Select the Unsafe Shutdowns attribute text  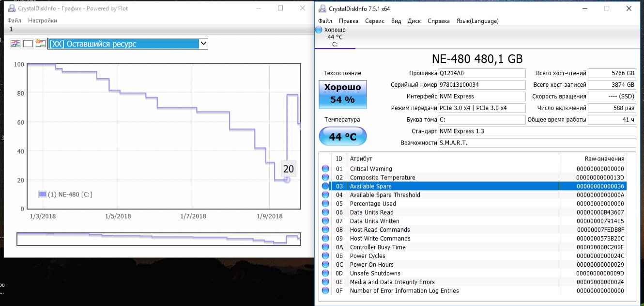coord(375,274)
